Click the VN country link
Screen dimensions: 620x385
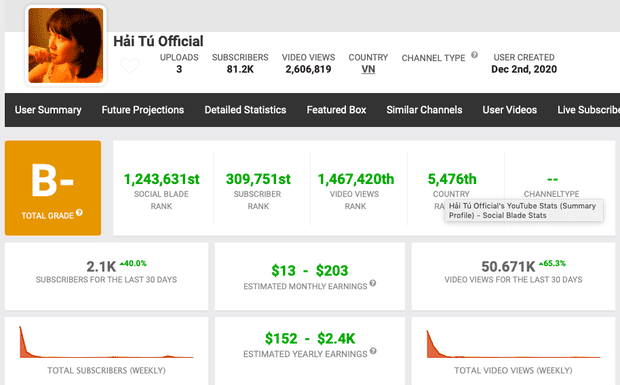coord(368,69)
